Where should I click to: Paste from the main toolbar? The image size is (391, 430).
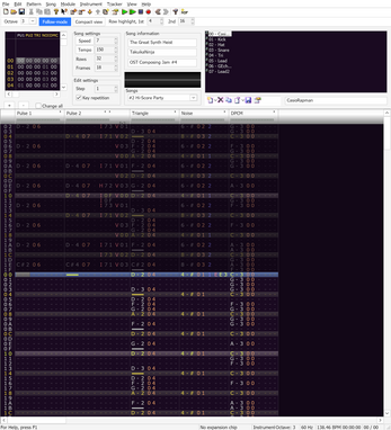point(47,12)
